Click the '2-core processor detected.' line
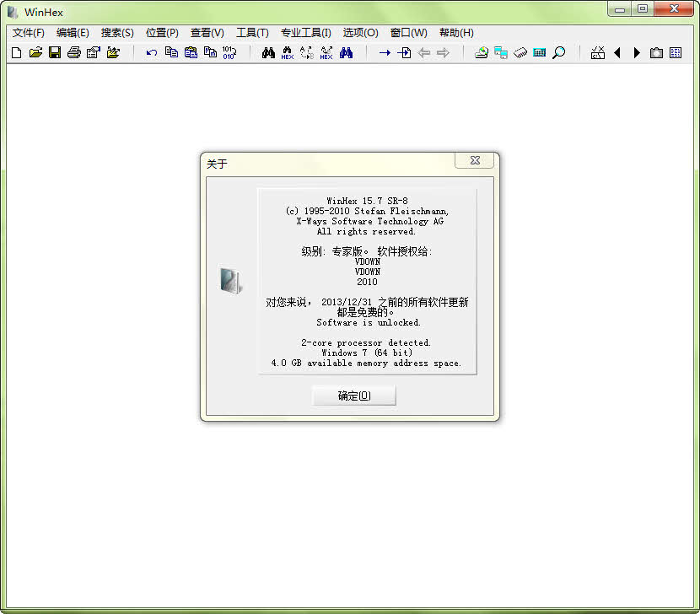 coord(366,343)
